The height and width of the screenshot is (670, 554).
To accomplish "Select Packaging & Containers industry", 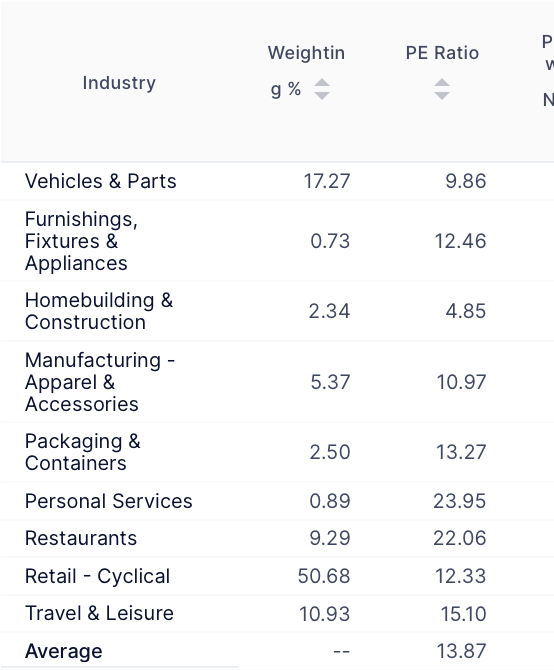I will (82, 452).
